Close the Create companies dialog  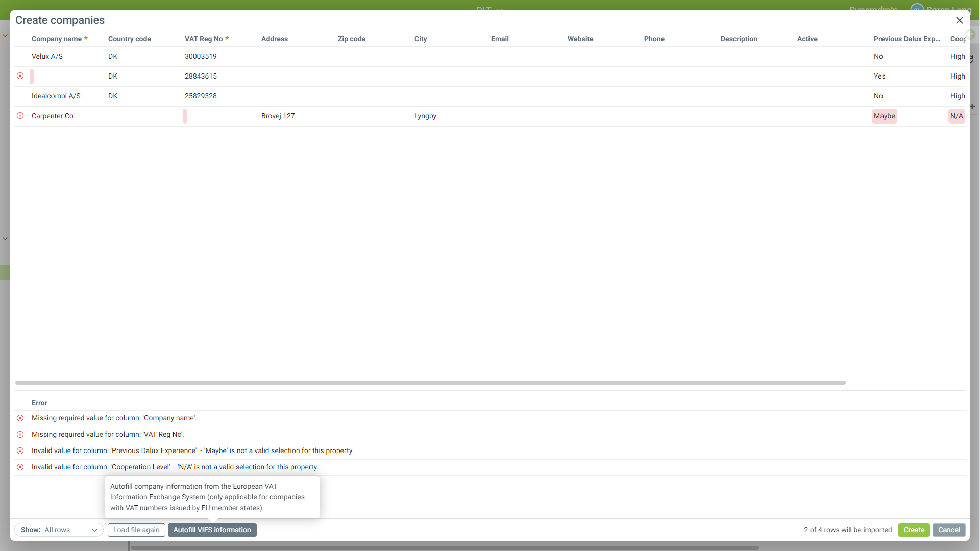tap(959, 20)
